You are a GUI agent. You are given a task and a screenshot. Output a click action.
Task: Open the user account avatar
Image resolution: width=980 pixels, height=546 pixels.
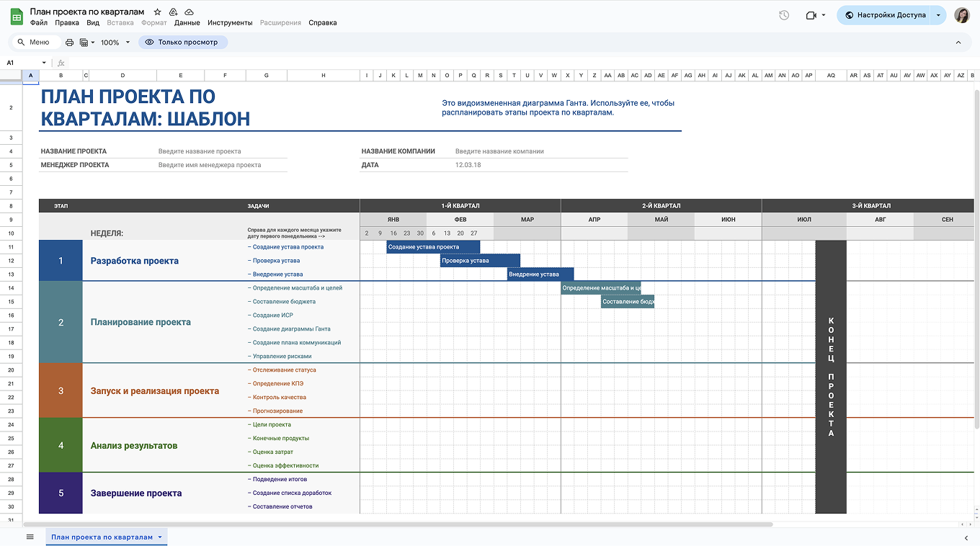[962, 15]
